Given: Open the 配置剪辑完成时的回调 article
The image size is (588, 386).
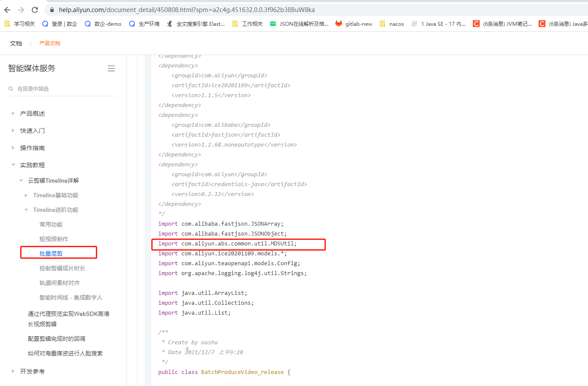Looking at the screenshot, I should pos(56,339).
